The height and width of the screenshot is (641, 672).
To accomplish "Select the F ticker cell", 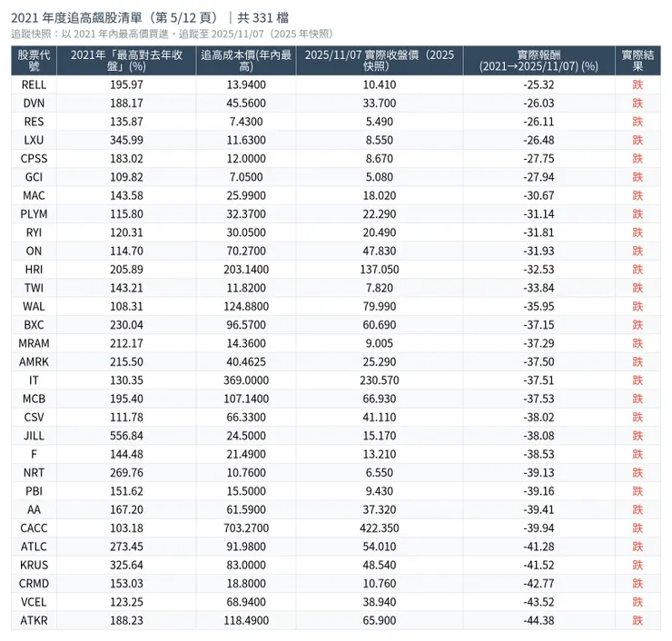I will tap(34, 454).
